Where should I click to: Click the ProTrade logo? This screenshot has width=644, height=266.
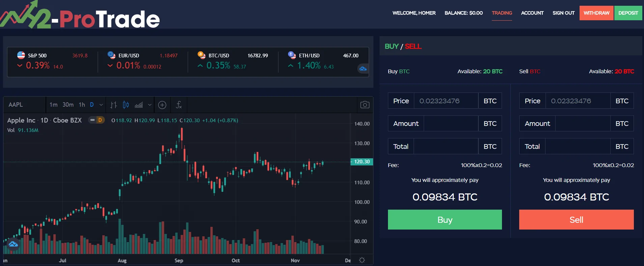[80, 15]
